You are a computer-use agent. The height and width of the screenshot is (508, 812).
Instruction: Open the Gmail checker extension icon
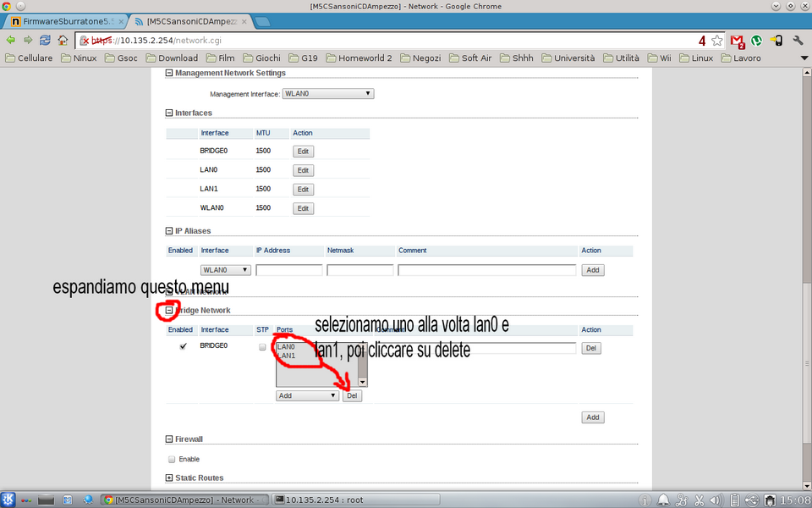737,40
